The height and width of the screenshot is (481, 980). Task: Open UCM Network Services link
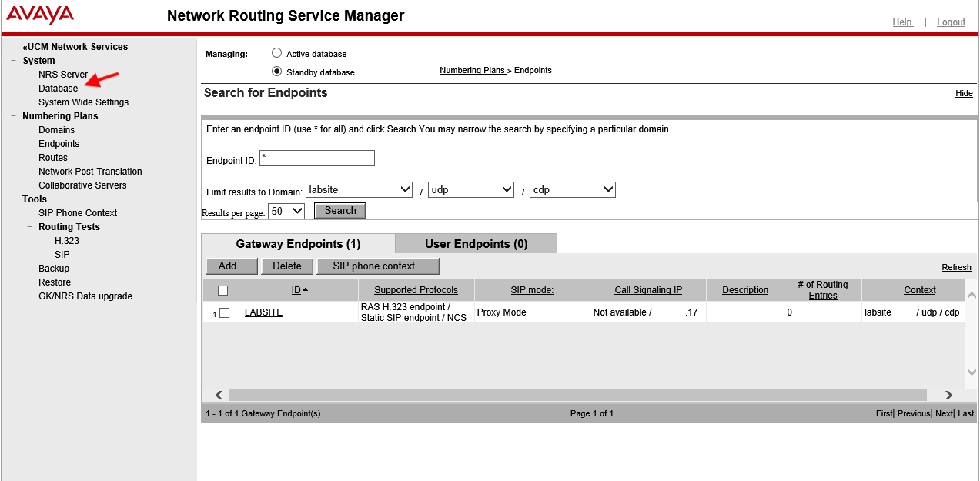[75, 47]
